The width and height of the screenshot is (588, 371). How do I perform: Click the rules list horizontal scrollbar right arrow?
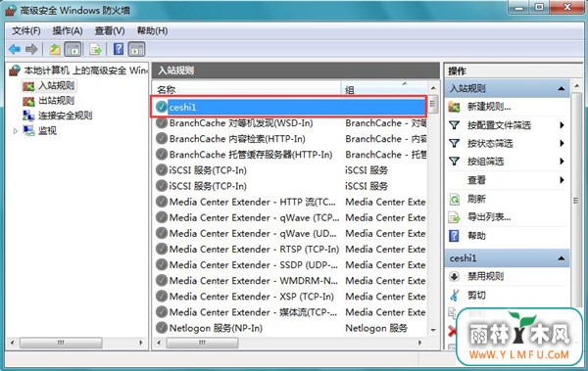tap(420, 343)
